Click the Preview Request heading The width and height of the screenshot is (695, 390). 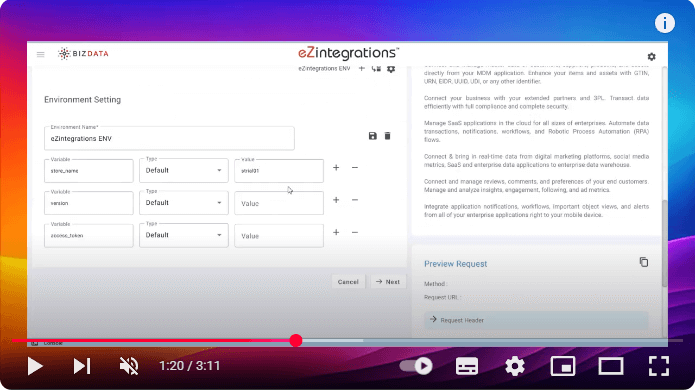point(455,264)
